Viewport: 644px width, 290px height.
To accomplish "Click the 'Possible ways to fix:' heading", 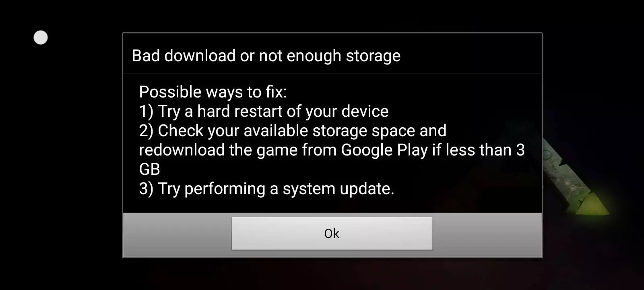I will [x=213, y=92].
